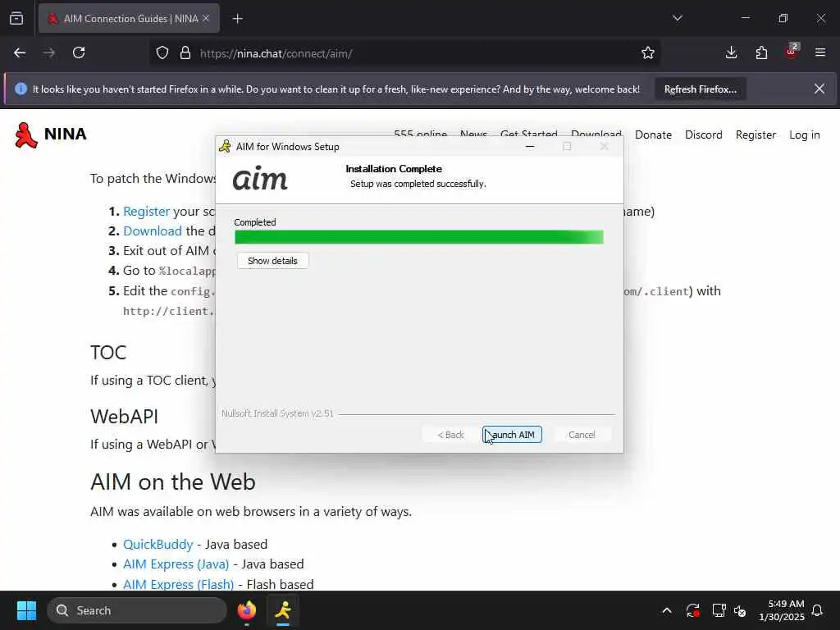The height and width of the screenshot is (630, 840).
Task: Click Refresh Firefox button
Action: click(x=701, y=89)
